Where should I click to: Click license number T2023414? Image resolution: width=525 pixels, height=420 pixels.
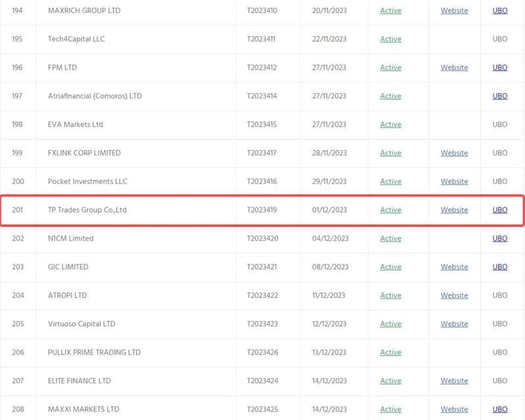tap(262, 96)
